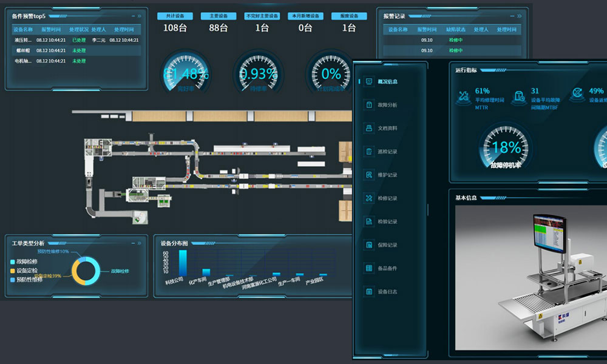Viewport: 607px width, 364px height.
Task: Click the 已处理 status cell
Action: [79, 40]
